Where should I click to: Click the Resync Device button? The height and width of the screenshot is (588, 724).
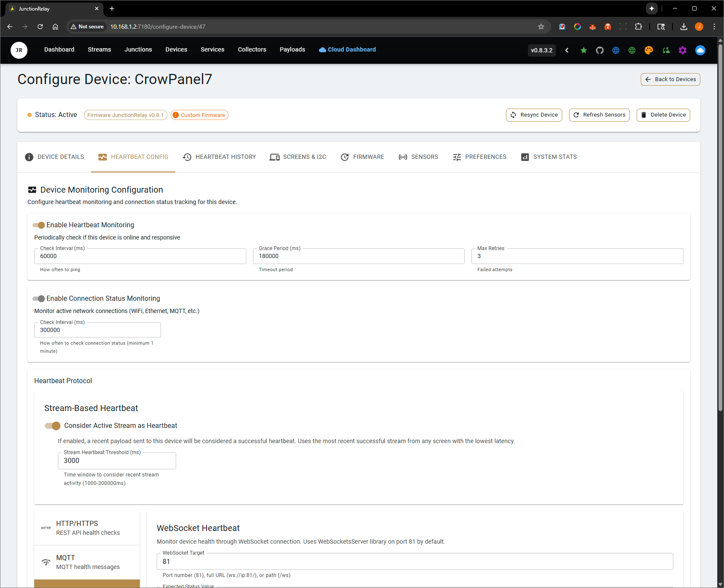534,115
